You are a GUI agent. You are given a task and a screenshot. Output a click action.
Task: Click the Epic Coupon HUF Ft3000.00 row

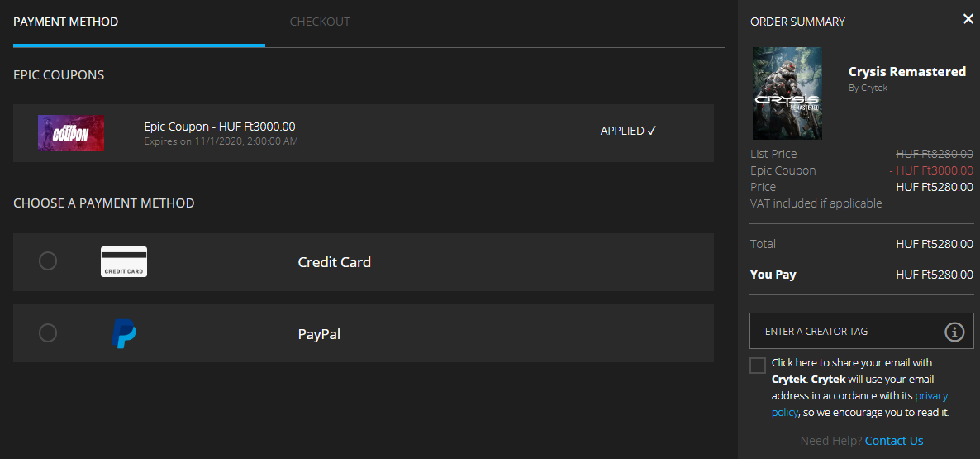pos(363,133)
